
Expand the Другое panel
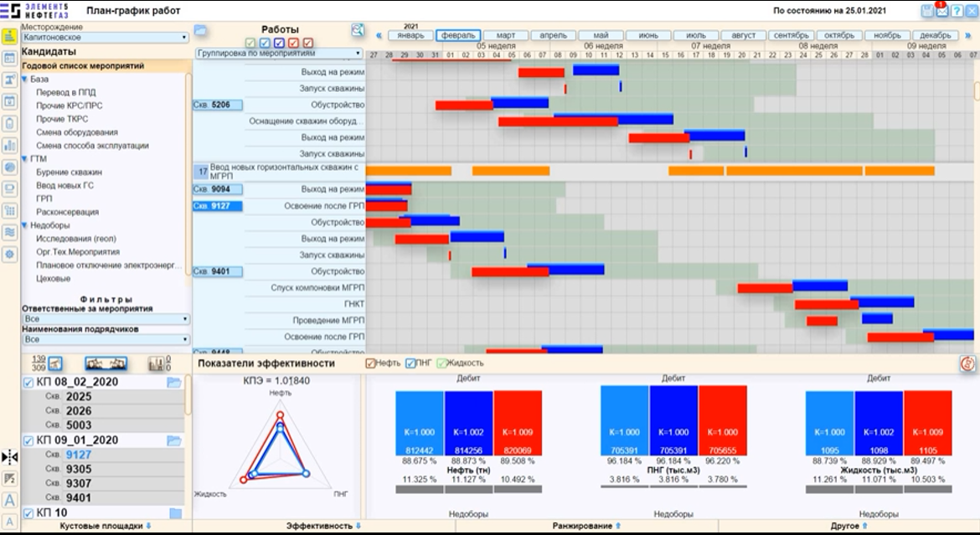(848, 527)
